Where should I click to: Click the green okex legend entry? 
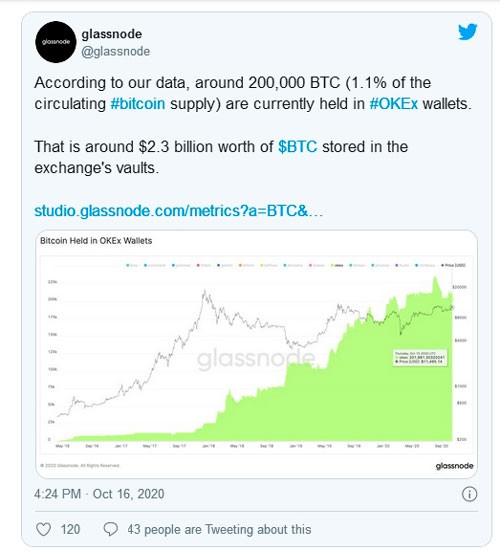coord(337,265)
